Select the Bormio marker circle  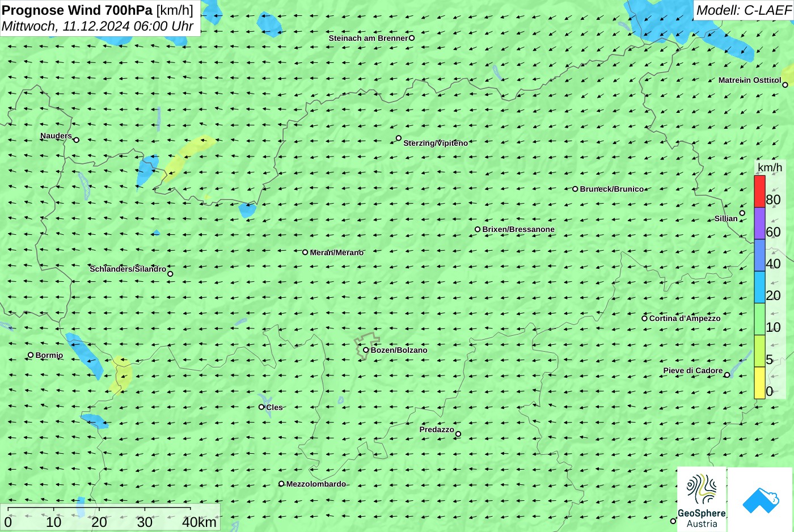point(31,355)
